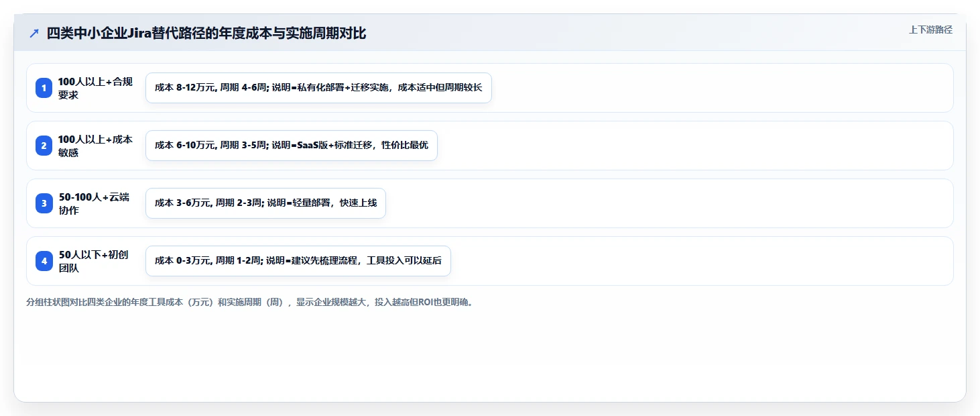Viewport: 980px width, 416px height.
Task: Click the label 100人以上+成本敏感
Action: click(95, 146)
